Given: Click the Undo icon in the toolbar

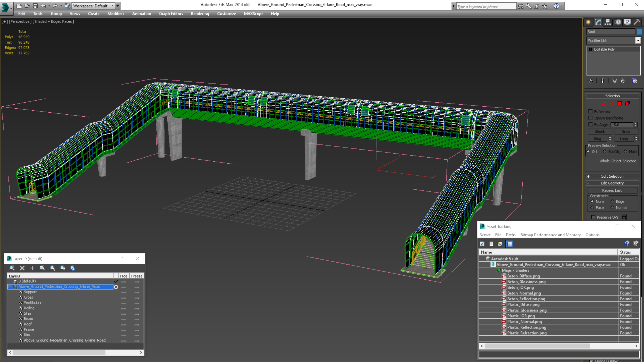Looking at the screenshot, I should [x=44, y=5].
